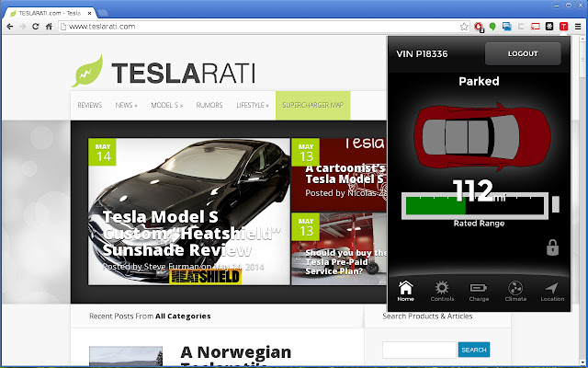The image size is (588, 368).
Task: Open the Chrome hamburger menu
Action: (x=578, y=27)
